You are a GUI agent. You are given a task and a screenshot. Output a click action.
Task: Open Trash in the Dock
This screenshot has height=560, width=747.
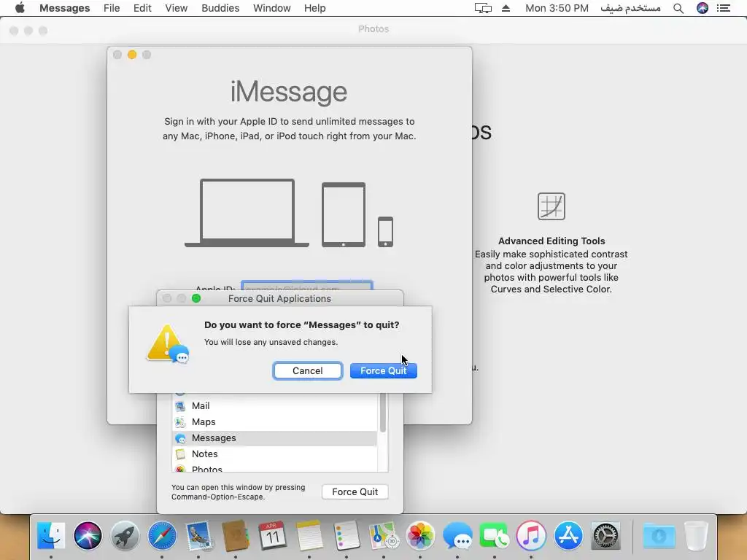(x=696, y=535)
